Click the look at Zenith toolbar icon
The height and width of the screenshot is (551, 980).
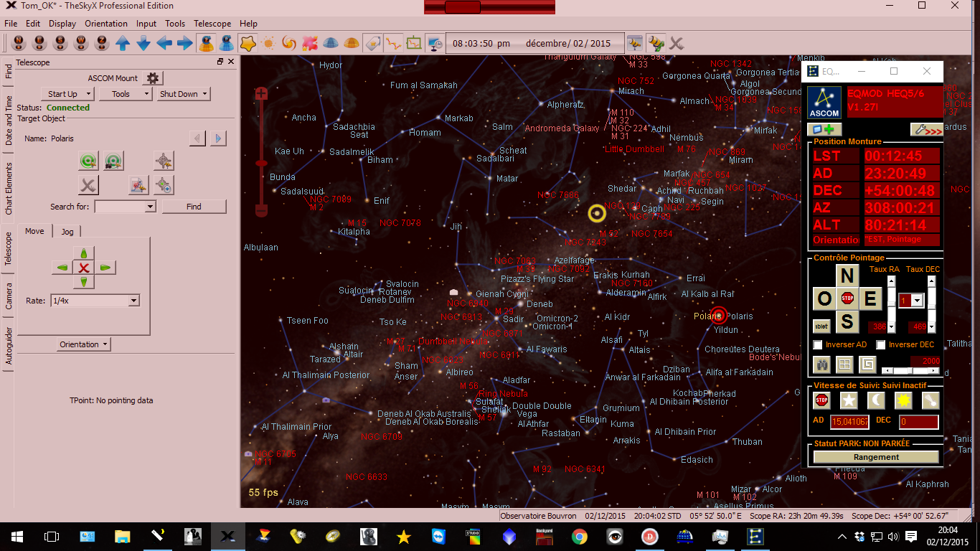coord(102,43)
